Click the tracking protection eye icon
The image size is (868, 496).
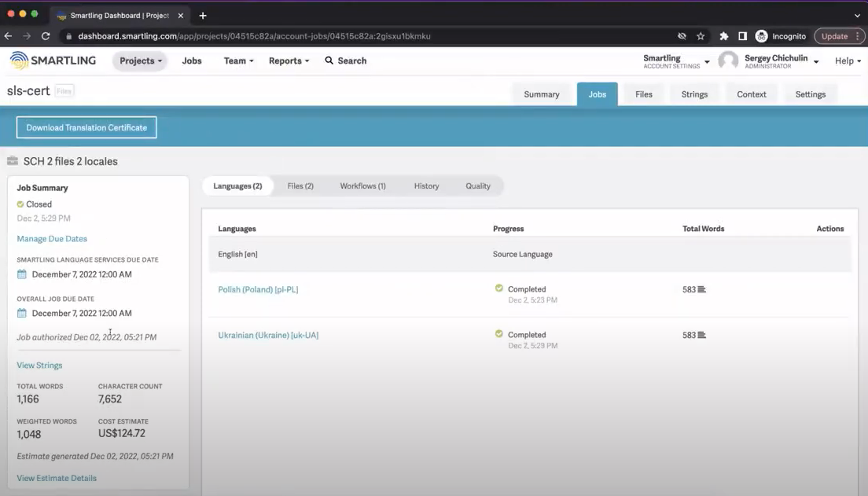682,36
